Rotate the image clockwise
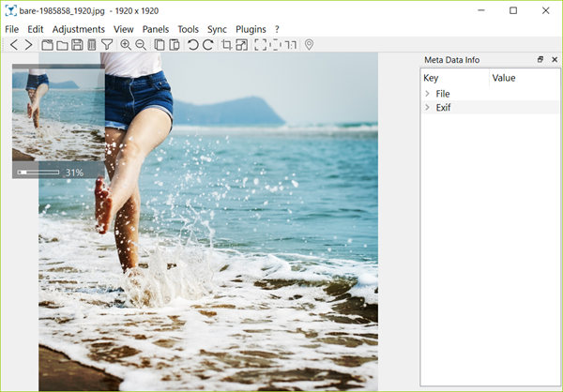Screen dimensions: 563x392 208,45
